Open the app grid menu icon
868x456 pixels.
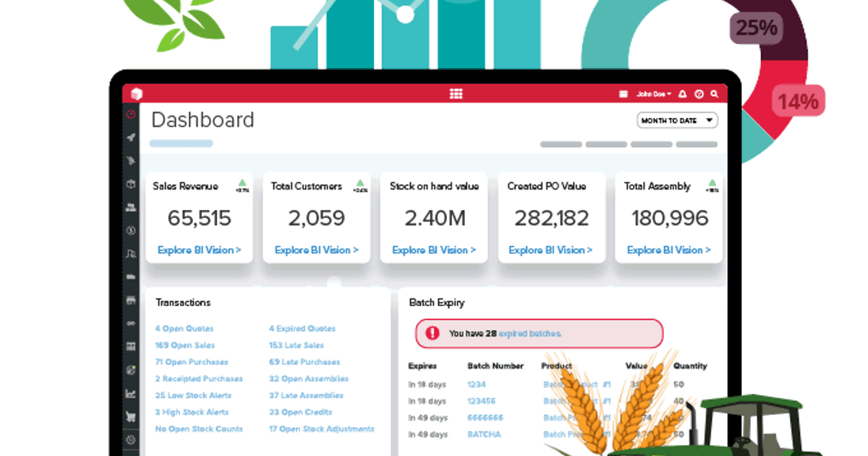[456, 94]
